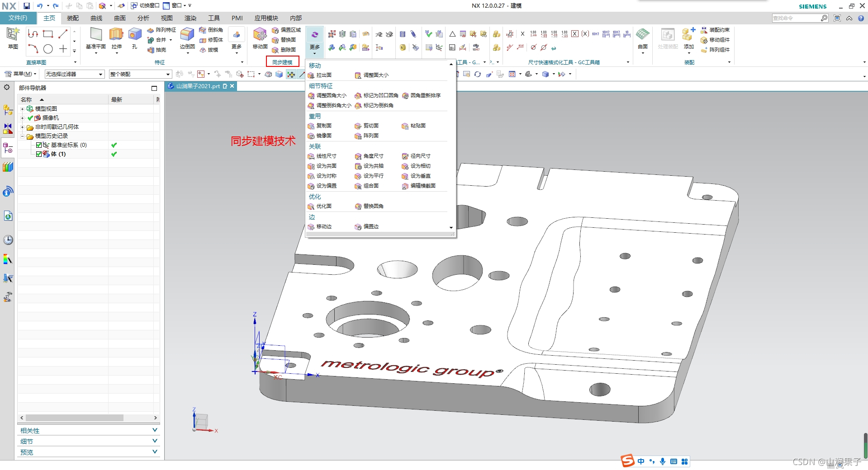
Task: Click the 查找命令 search command field
Action: tap(797, 18)
